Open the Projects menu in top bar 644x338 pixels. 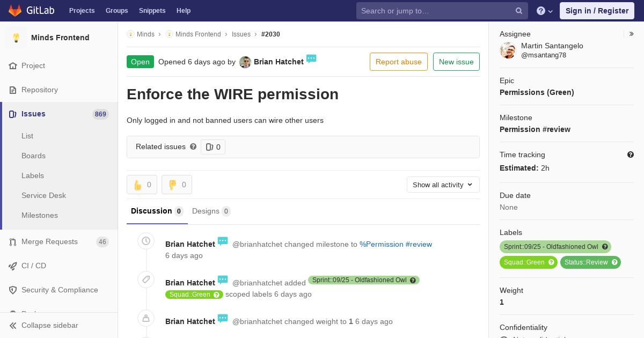pos(82,11)
